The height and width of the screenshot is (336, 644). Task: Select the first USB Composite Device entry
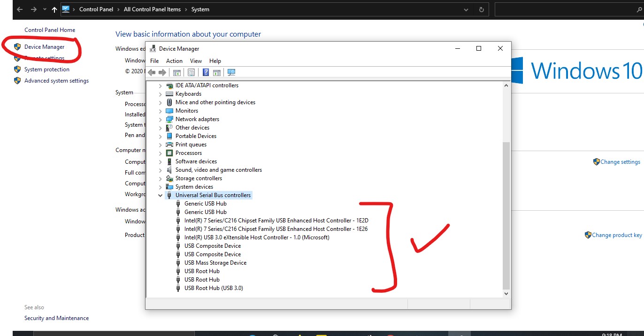point(212,246)
